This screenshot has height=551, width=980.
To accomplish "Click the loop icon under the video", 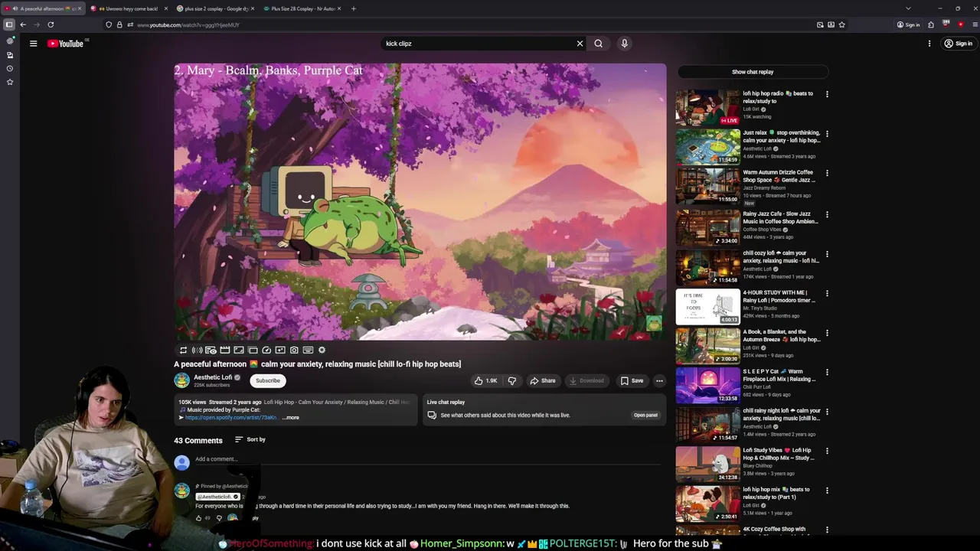I will 184,350.
